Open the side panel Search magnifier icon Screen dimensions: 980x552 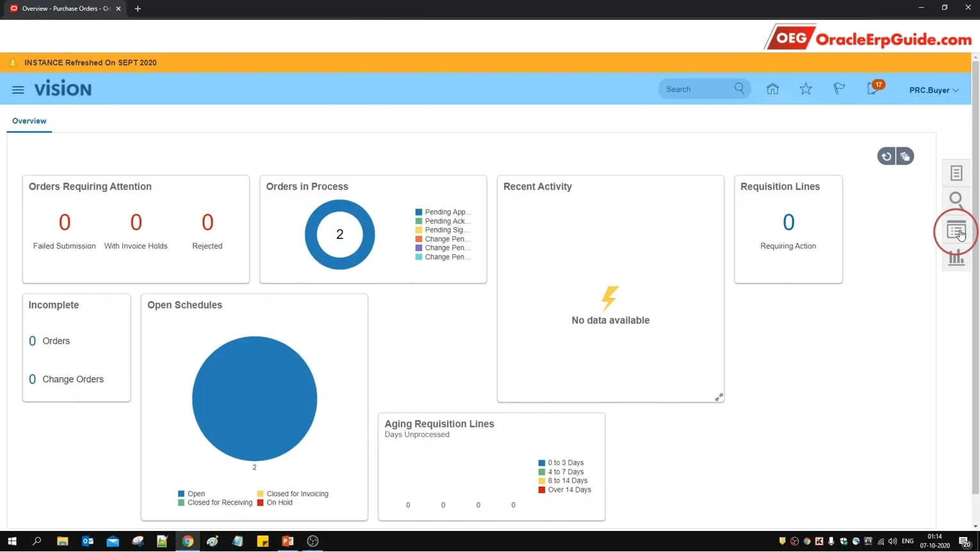956,199
